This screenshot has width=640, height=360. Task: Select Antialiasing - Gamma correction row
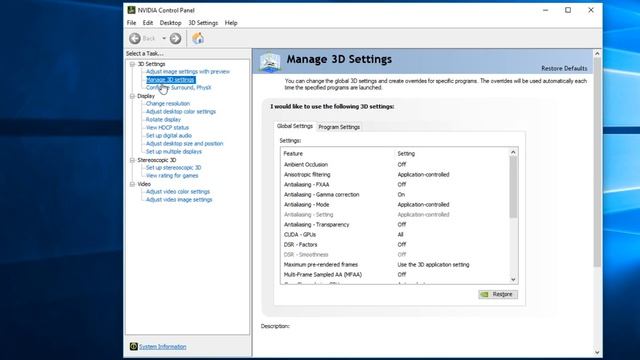pos(395,194)
